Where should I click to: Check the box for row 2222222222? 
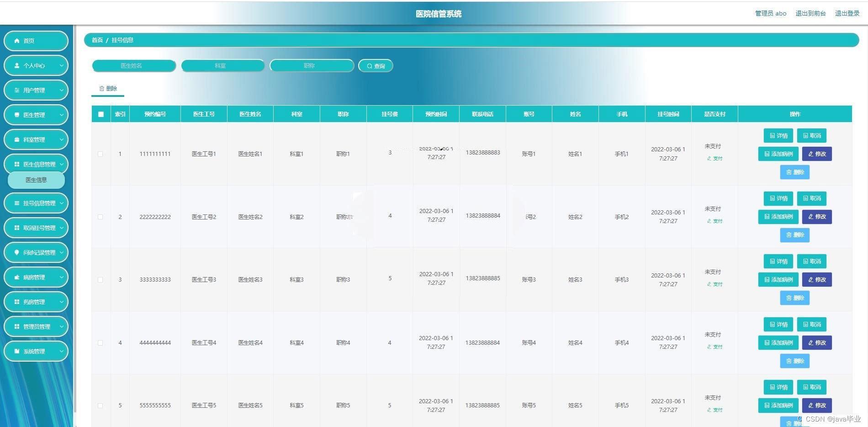[x=101, y=217]
